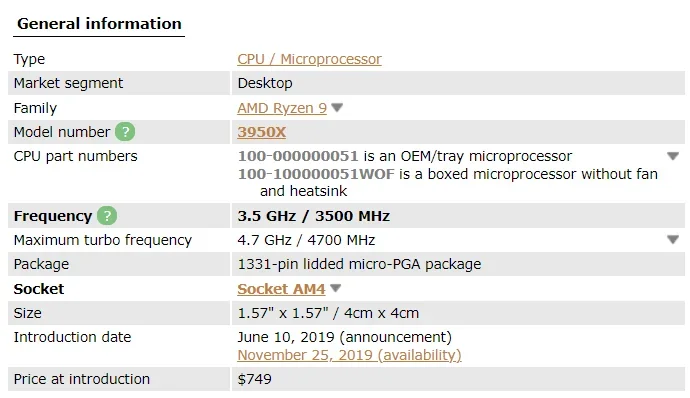Viewport: 690px width, 398px height.
Task: Expand the CPU part numbers arrow
Action: click(x=673, y=156)
